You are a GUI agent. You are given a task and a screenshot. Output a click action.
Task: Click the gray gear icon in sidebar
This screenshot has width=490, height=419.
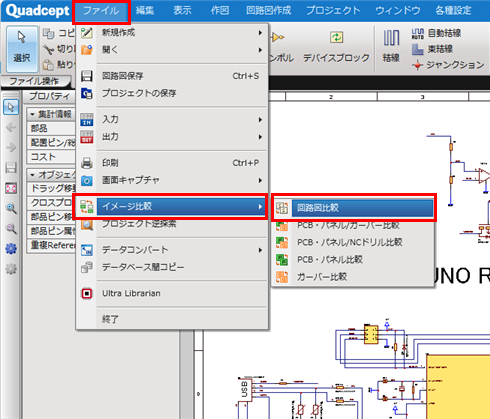[x=11, y=269]
